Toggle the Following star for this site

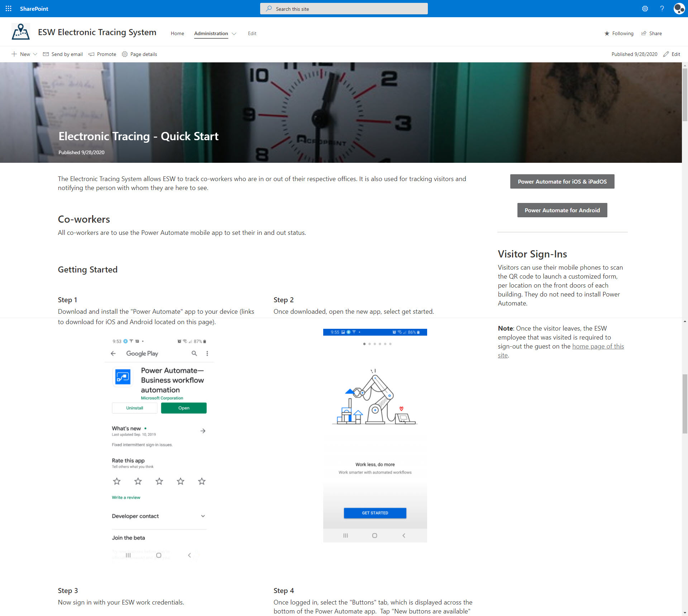(607, 33)
